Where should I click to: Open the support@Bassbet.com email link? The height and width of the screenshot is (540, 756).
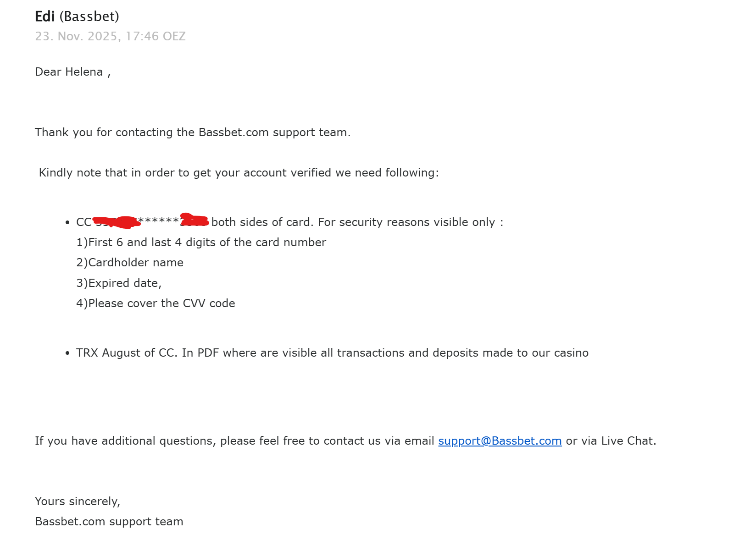click(x=500, y=441)
